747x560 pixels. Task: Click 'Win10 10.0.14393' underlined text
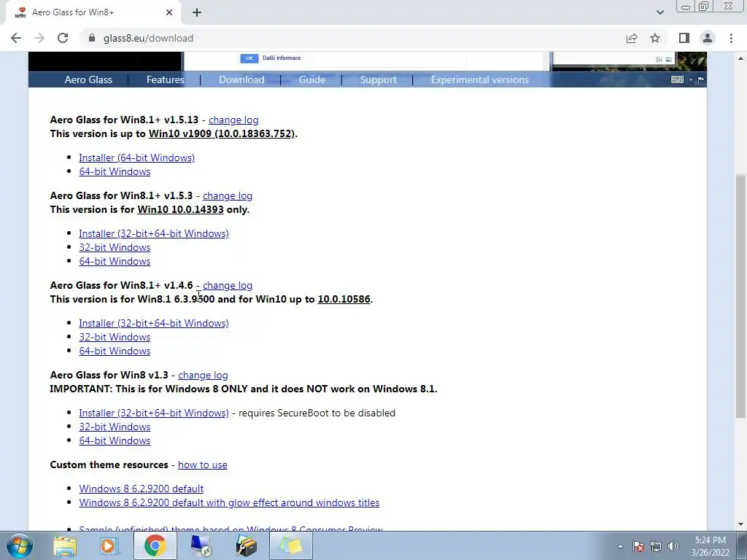pyautogui.click(x=181, y=209)
